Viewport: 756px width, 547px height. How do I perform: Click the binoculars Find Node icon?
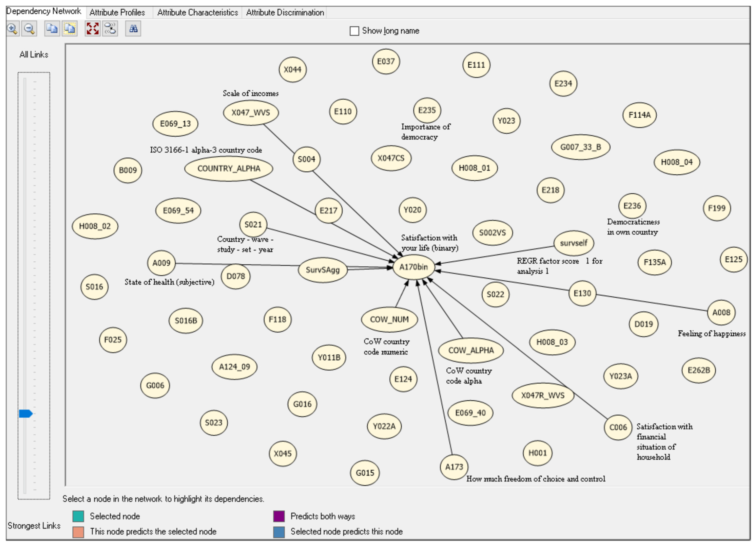[133, 29]
